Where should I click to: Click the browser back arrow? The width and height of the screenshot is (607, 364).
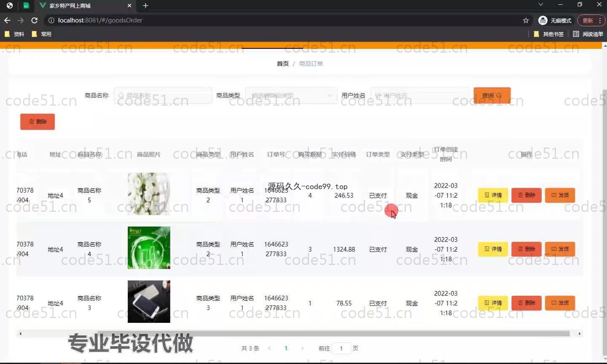[7, 20]
